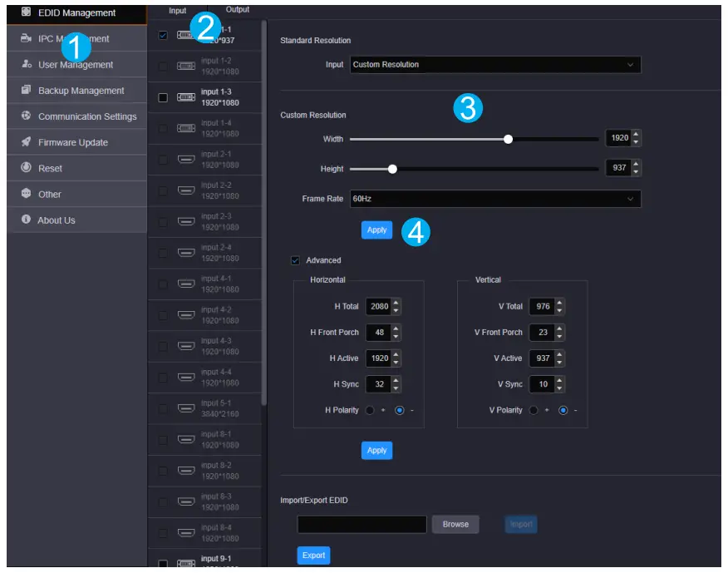Click the H Front Porch stepper arrows
728x573 pixels.
click(x=396, y=333)
